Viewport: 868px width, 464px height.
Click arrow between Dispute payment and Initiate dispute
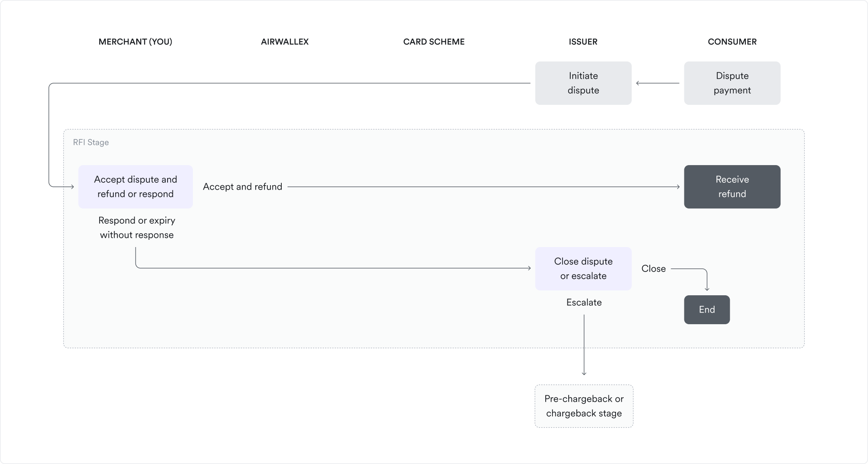pyautogui.click(x=657, y=83)
